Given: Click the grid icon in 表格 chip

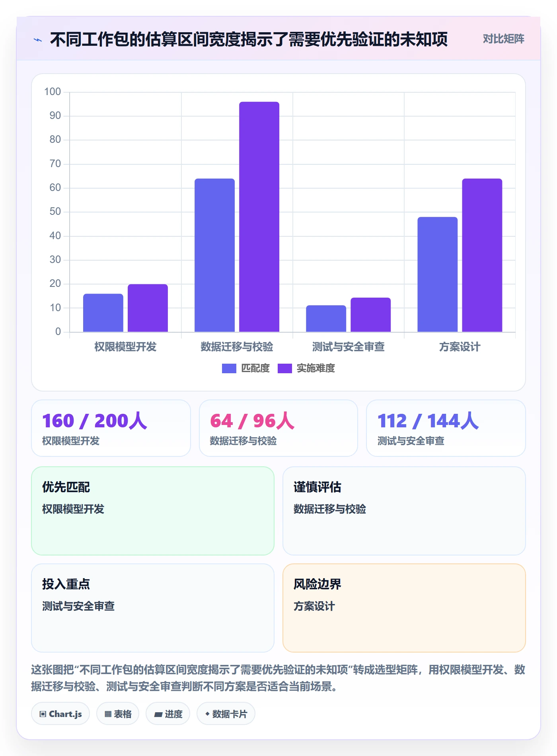Looking at the screenshot, I should click(x=108, y=714).
